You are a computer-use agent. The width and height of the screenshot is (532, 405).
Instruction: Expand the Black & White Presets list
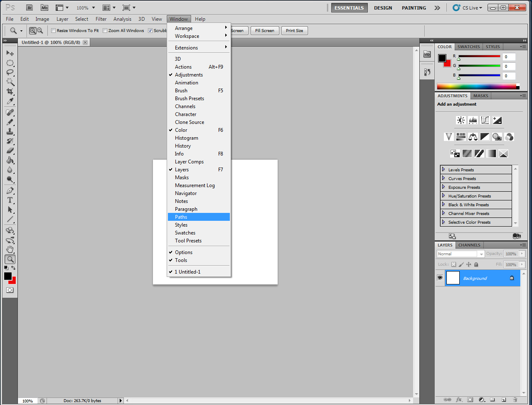pos(443,205)
